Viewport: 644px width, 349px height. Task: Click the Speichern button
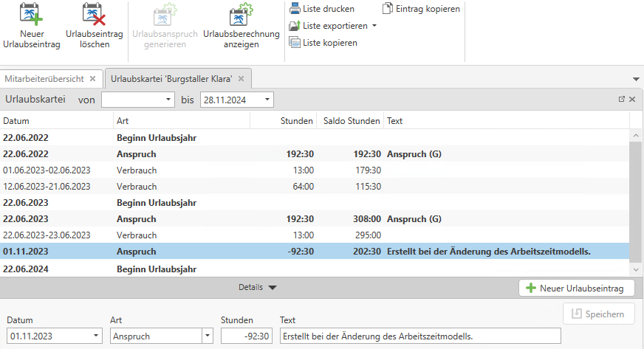598,314
